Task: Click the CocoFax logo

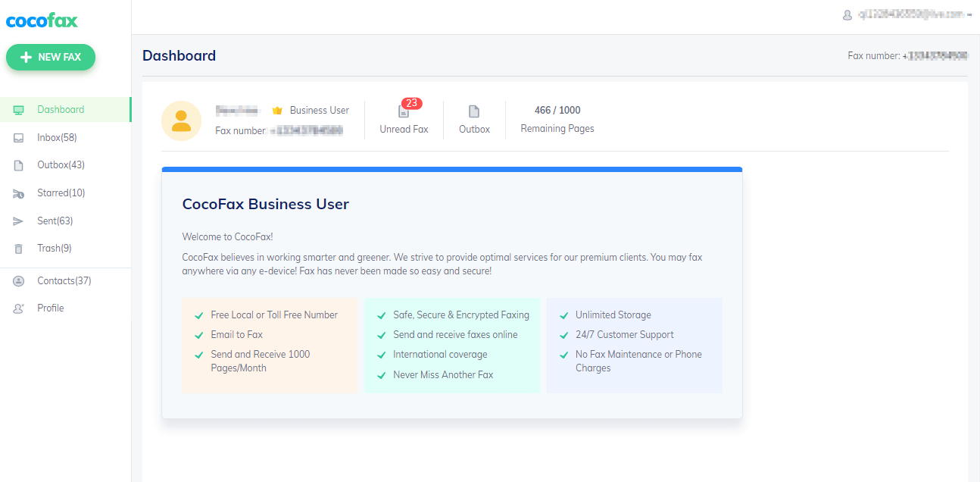Action: 42,20
